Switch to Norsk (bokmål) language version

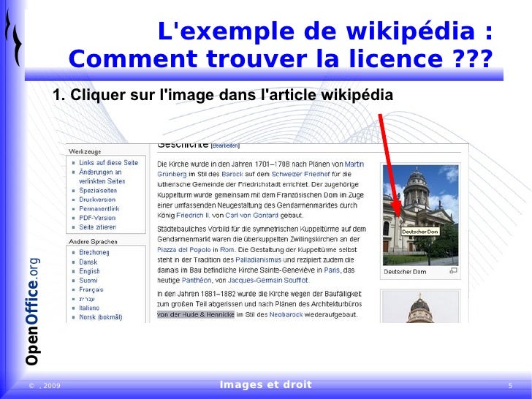click(x=100, y=317)
